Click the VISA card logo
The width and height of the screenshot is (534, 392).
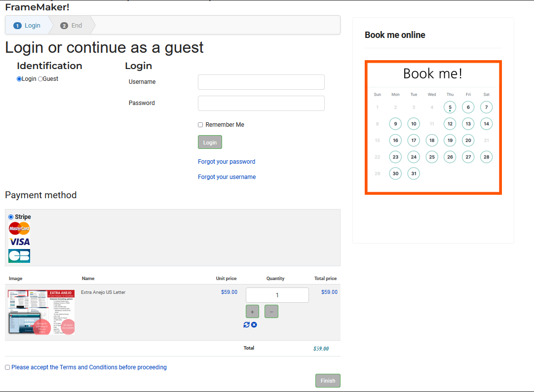[19, 242]
